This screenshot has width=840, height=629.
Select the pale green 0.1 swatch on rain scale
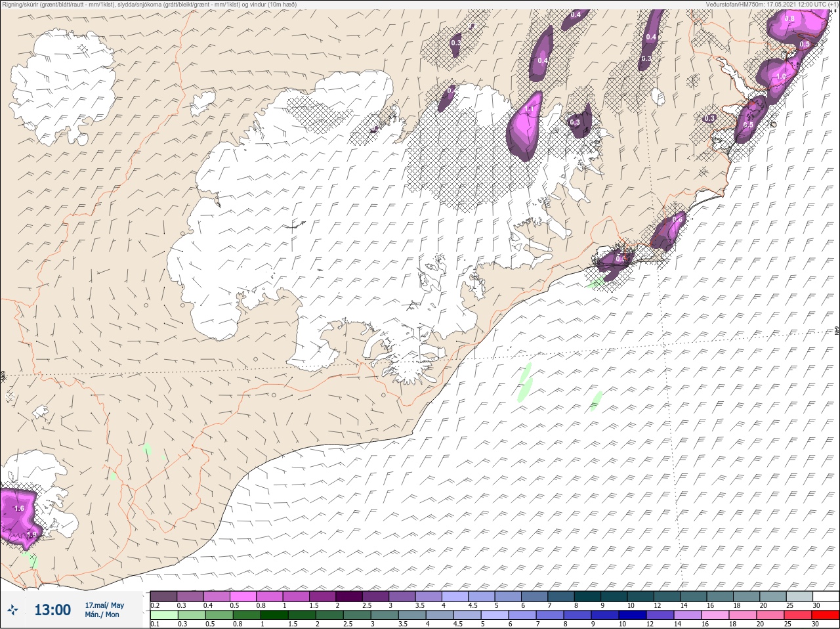164,615
